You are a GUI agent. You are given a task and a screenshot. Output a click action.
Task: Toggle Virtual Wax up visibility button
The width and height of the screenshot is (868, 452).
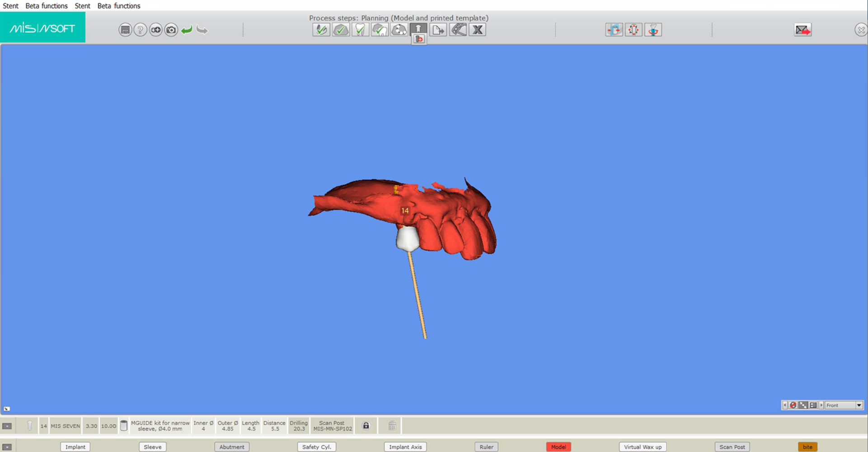[643, 447]
